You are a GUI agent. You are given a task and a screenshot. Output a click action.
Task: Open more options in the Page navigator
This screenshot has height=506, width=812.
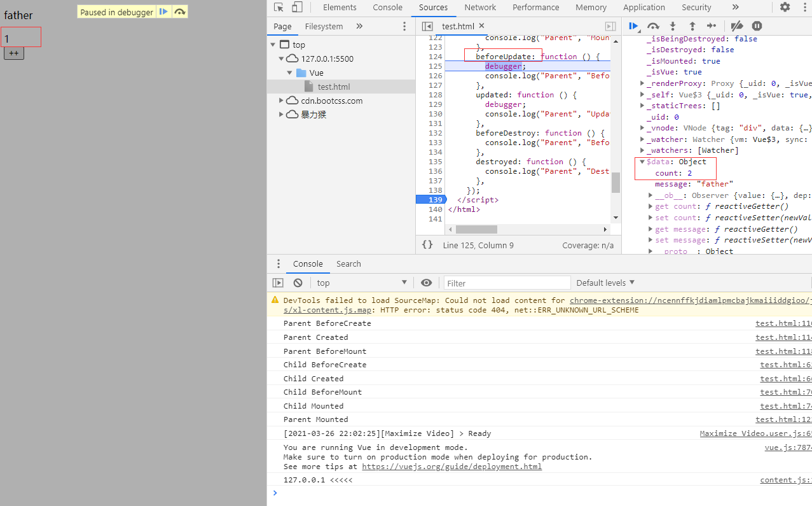click(x=404, y=26)
